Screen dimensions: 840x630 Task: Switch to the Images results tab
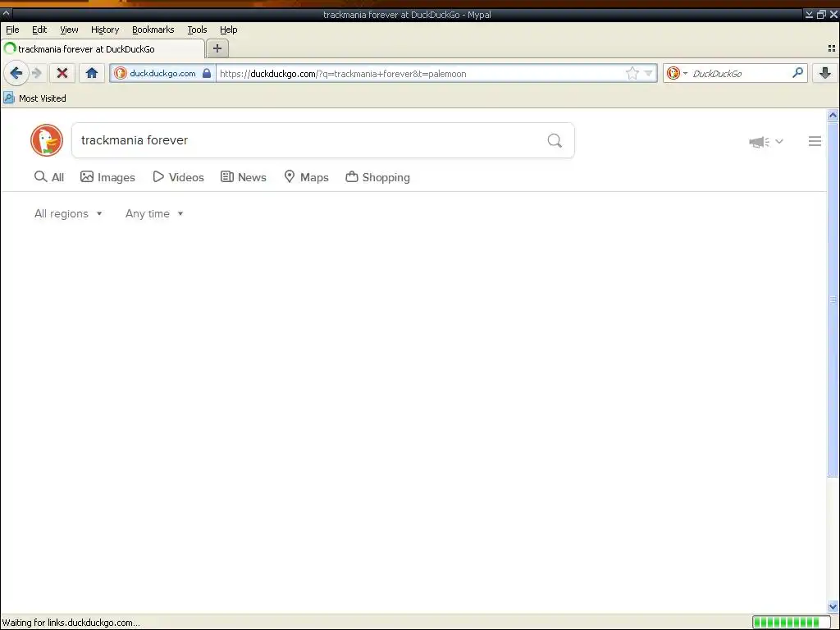tap(107, 177)
